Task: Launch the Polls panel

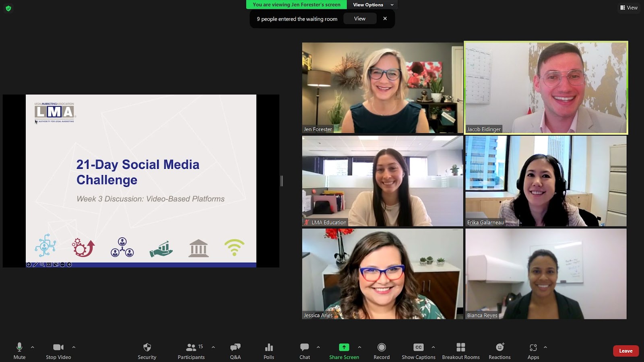Action: point(269,351)
